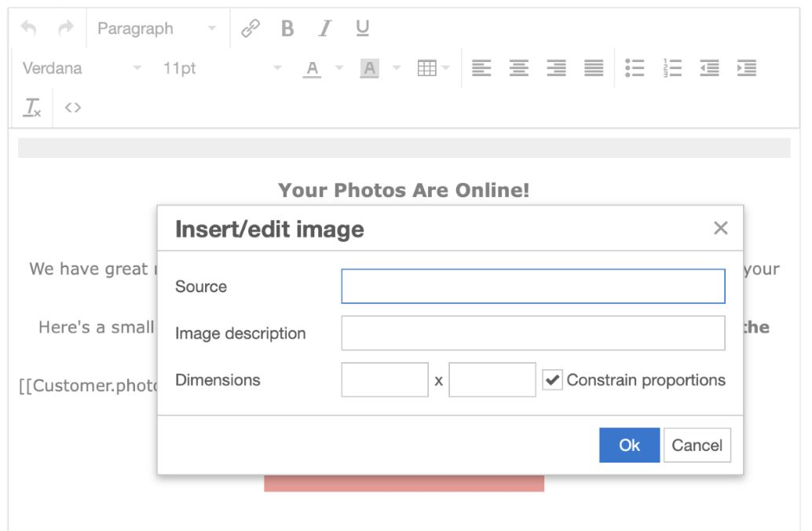Image resolution: width=812 pixels, height=531 pixels.
Task: Click the Image description field
Action: coord(533,333)
